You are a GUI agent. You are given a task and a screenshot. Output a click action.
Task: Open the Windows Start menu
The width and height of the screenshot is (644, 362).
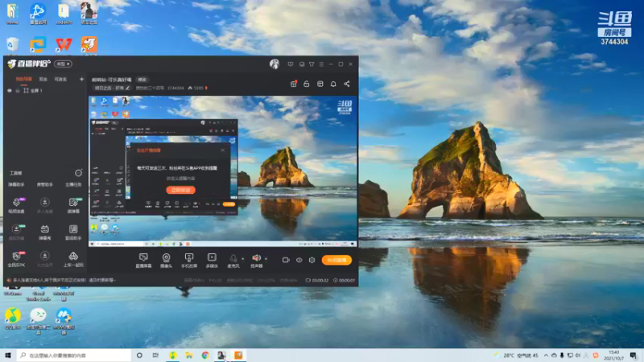pyautogui.click(x=8, y=355)
